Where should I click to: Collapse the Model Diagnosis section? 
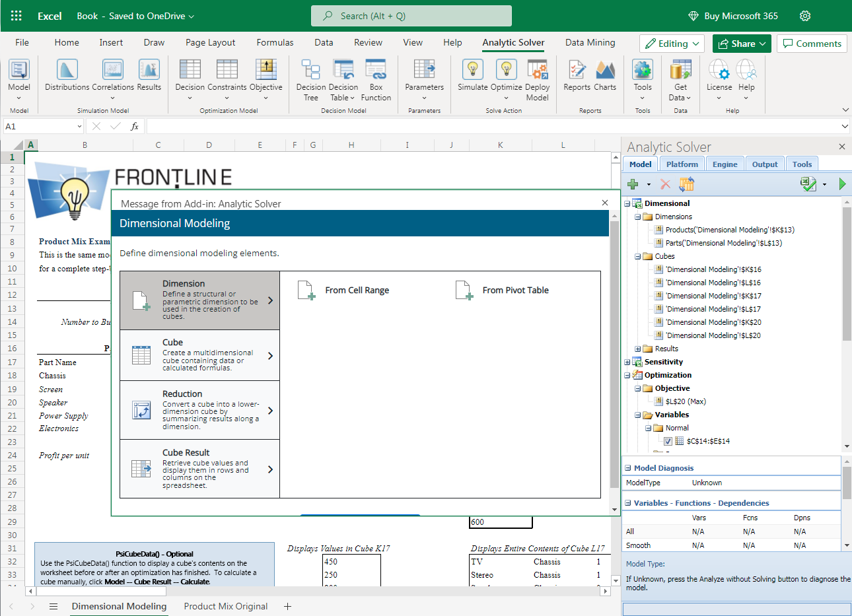coord(628,468)
